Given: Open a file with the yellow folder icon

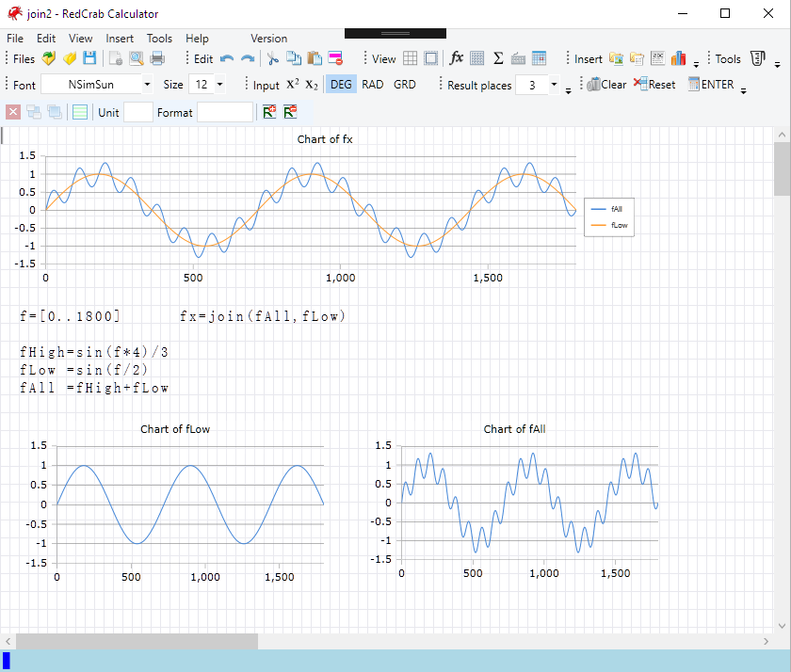Looking at the screenshot, I should [x=70, y=58].
